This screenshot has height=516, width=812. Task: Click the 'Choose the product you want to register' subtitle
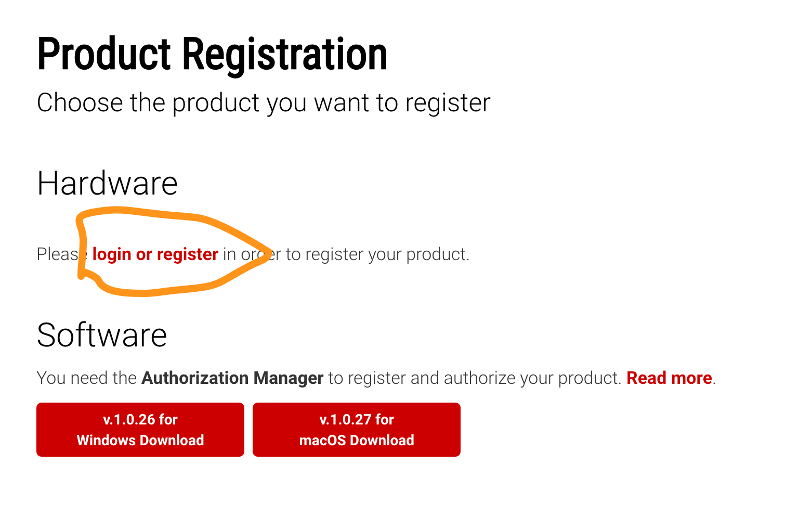tap(264, 103)
